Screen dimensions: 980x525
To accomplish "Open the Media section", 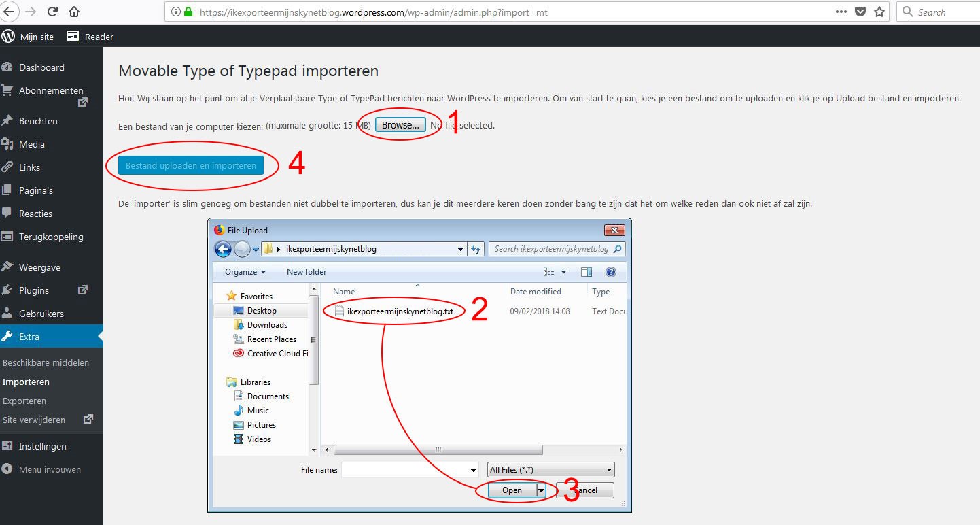I will point(32,144).
